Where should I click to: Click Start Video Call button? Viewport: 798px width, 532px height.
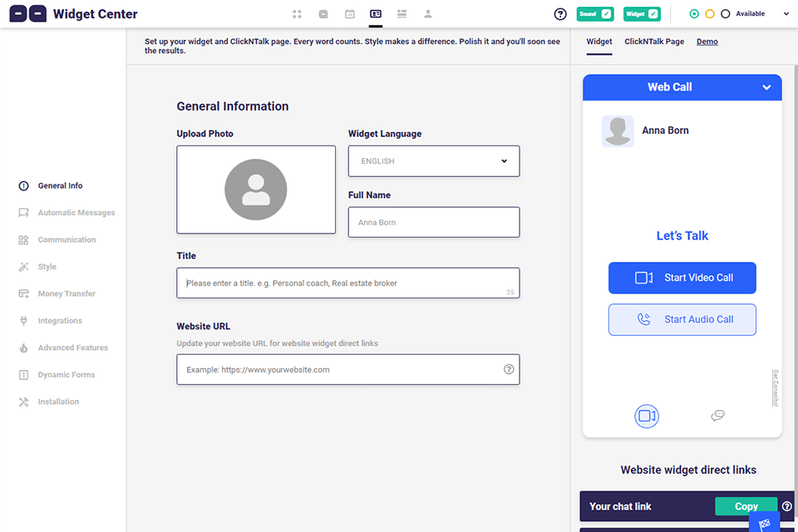pos(682,278)
